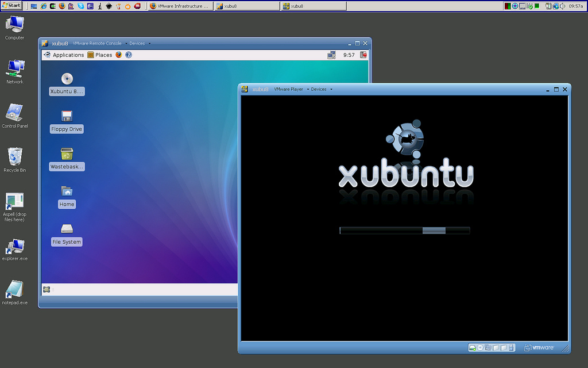
Task: Maximize the VMware Player window
Action: [556, 89]
